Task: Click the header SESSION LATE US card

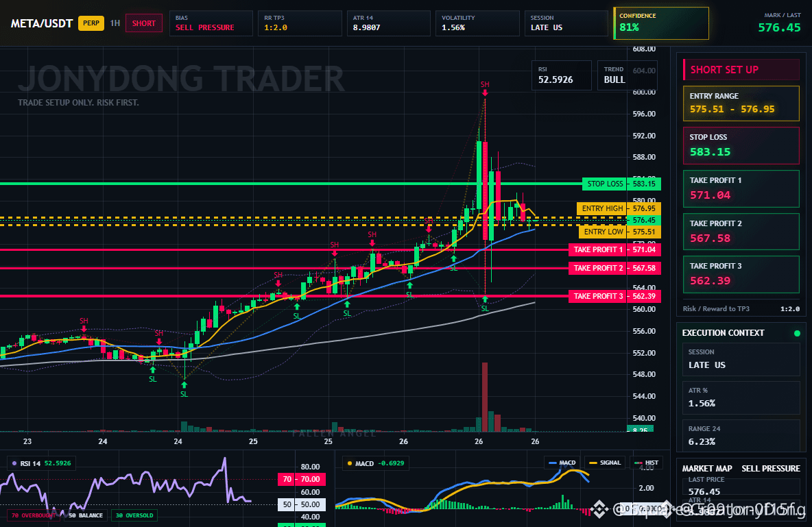Action: [x=566, y=23]
